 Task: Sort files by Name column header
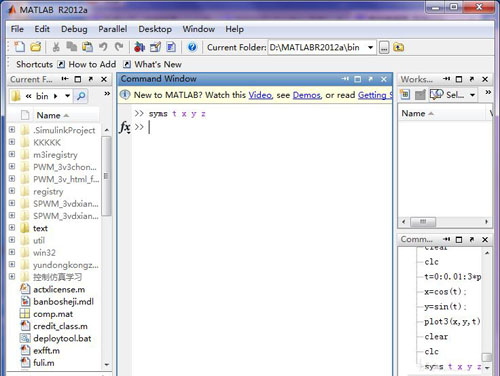tap(52, 115)
